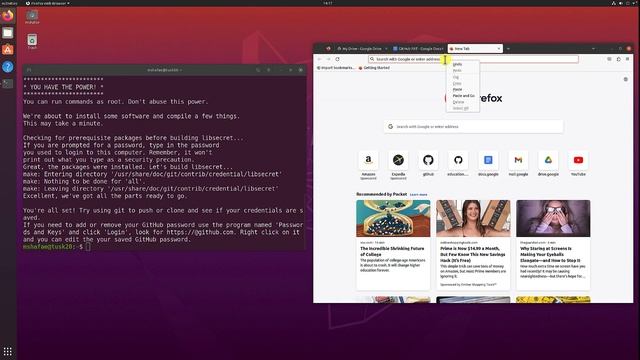
Task: Select the Trash desktop icon
Action: pyautogui.click(x=32, y=42)
